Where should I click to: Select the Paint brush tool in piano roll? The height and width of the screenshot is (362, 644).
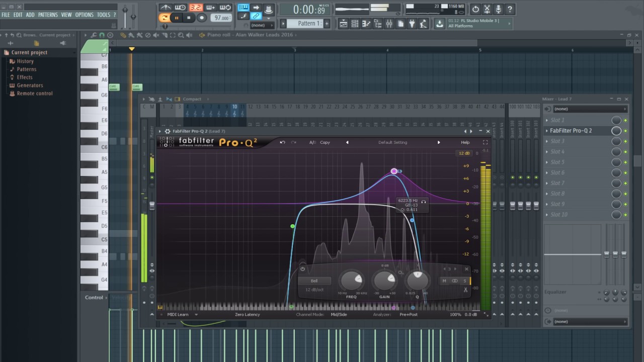pos(131,35)
